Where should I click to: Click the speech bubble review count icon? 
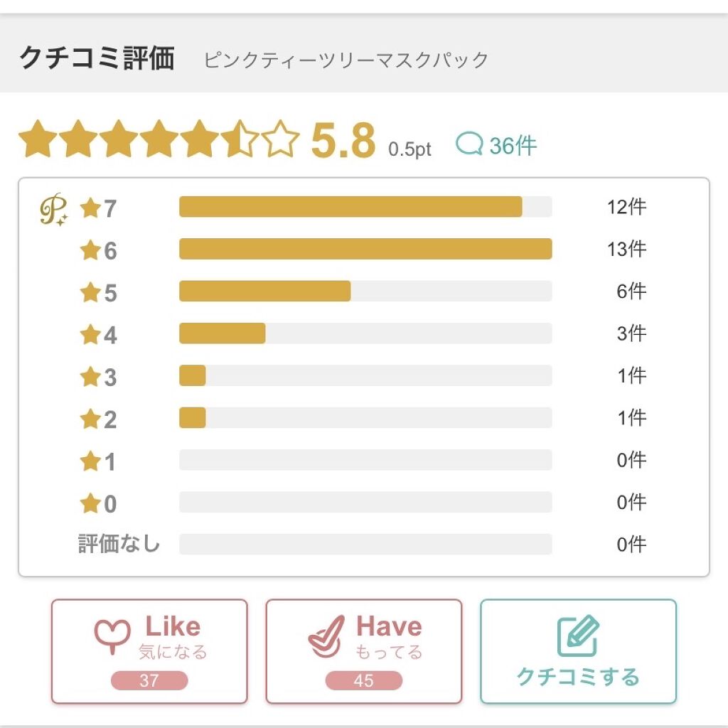469,145
